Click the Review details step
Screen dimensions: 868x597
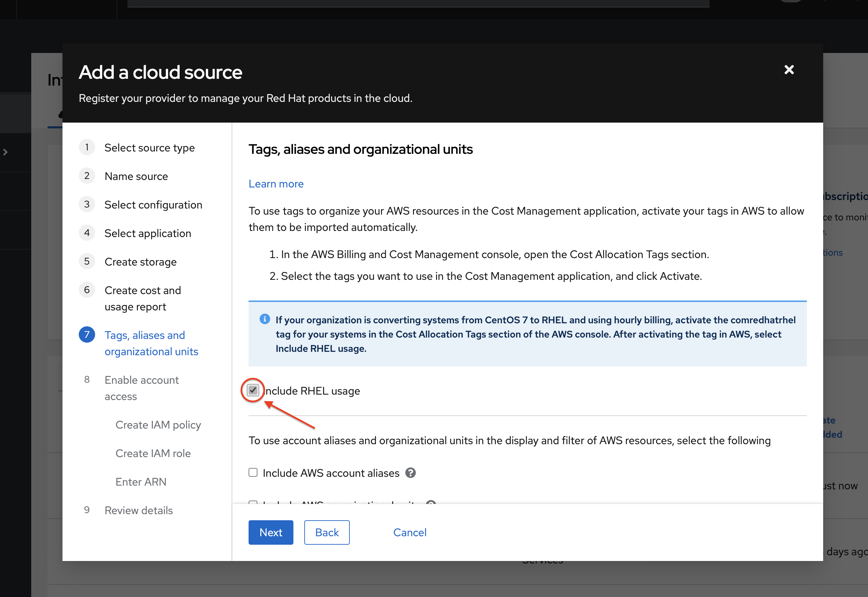138,510
